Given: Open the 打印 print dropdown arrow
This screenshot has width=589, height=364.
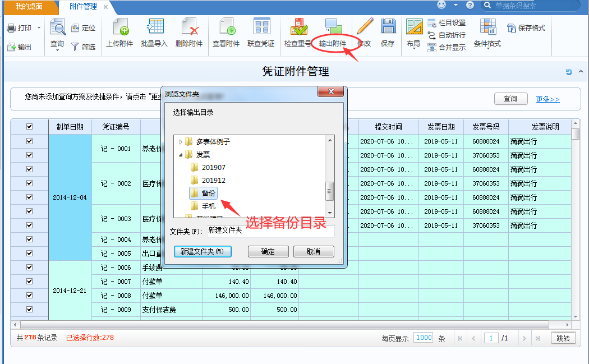Looking at the screenshot, I should click(x=39, y=28).
